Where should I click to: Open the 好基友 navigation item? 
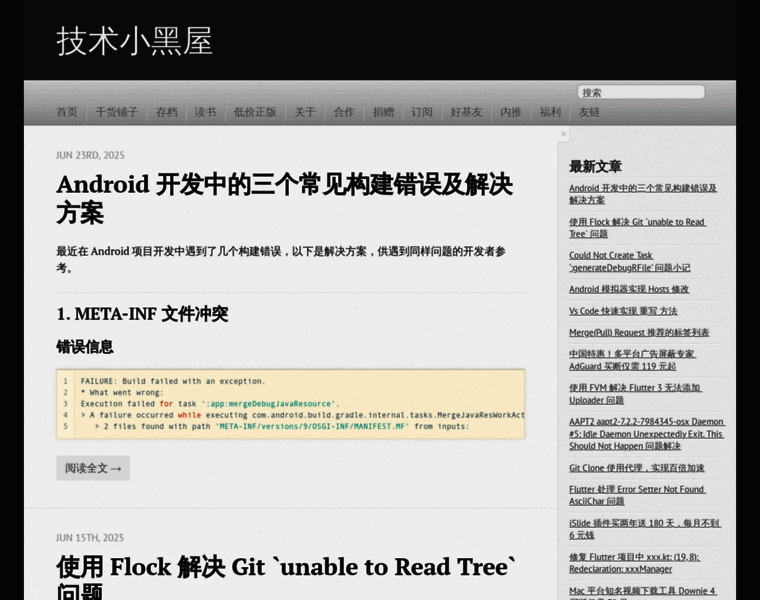[466, 112]
